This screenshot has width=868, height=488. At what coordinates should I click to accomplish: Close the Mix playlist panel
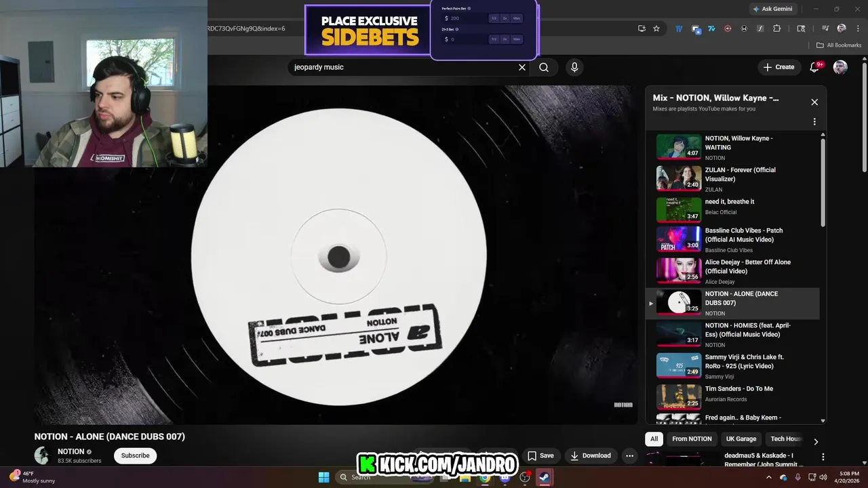pos(814,102)
